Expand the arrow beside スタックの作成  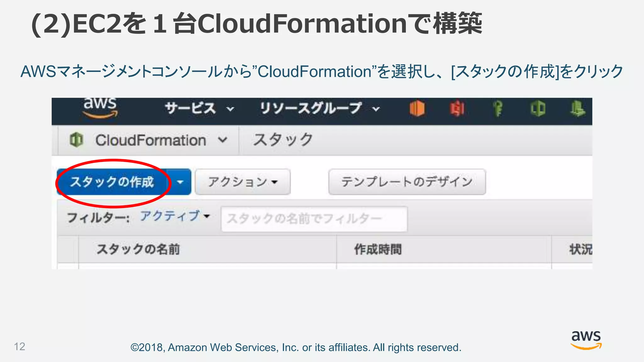pos(180,182)
